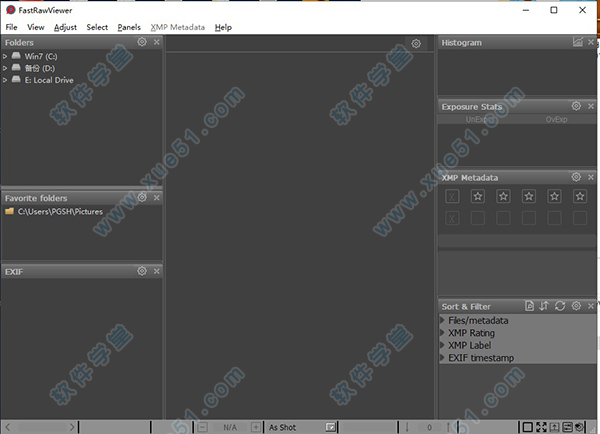The width and height of the screenshot is (600, 434).
Task: Click the sliders icon in bottom bar
Action: 567,427
